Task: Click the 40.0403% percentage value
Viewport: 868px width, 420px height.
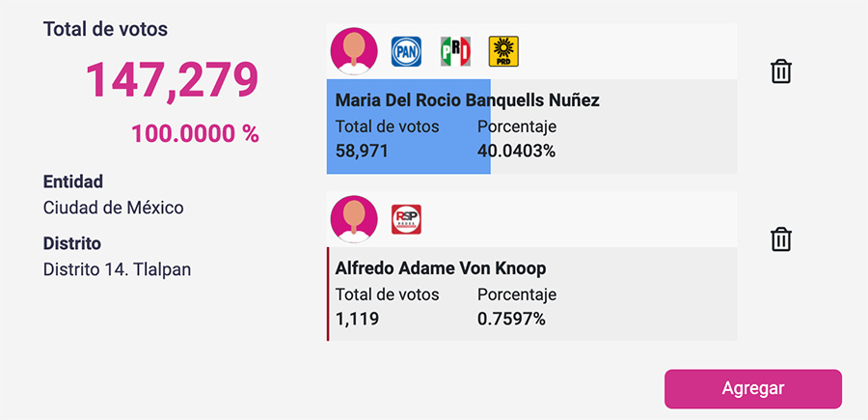Action: click(516, 152)
